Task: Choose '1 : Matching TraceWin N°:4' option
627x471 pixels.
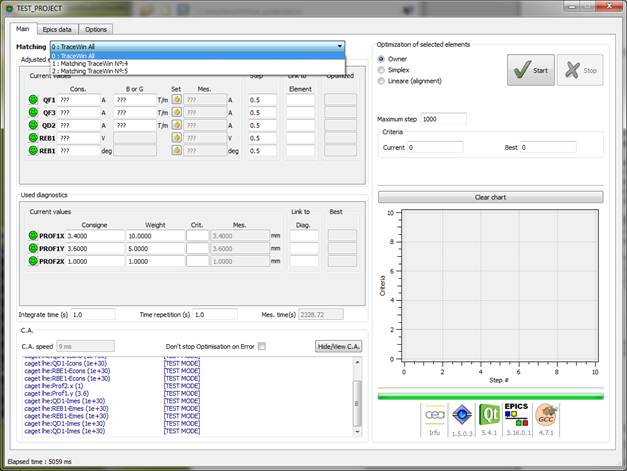Action: tap(198, 64)
